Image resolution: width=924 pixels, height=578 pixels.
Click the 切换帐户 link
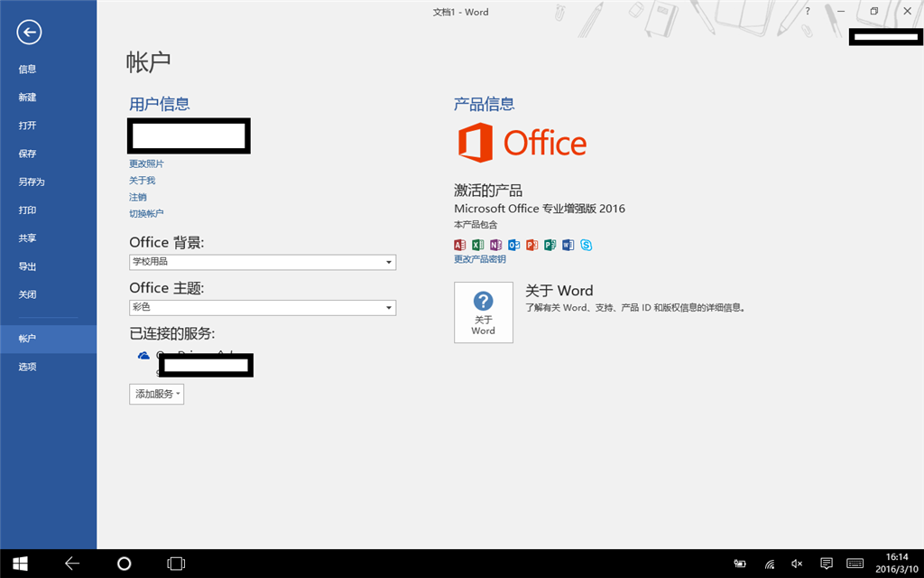pyautogui.click(x=146, y=213)
